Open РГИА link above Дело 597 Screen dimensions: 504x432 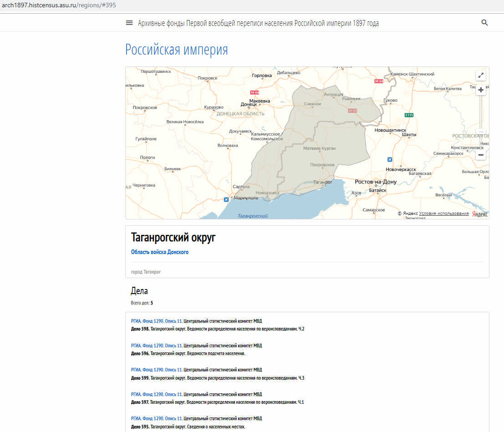click(136, 395)
